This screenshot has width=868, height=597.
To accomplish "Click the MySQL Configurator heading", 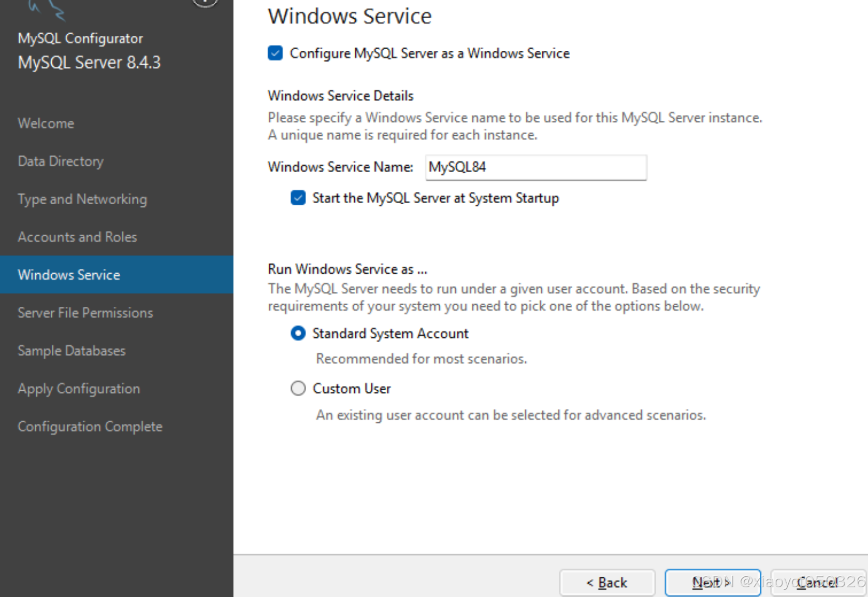I will click(80, 38).
